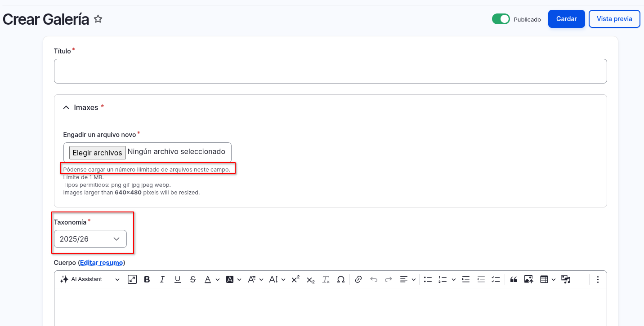Collapse the Imaxes section

tap(66, 107)
